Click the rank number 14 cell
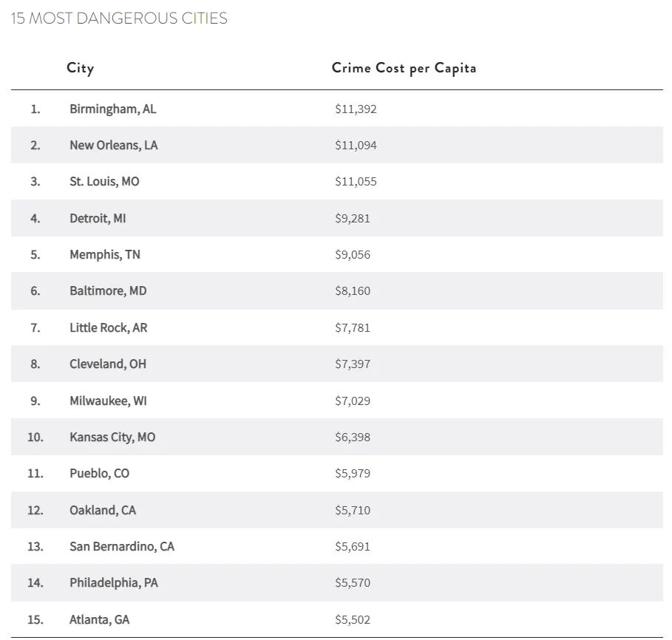Screen dimensions: 672x640 (x=35, y=582)
